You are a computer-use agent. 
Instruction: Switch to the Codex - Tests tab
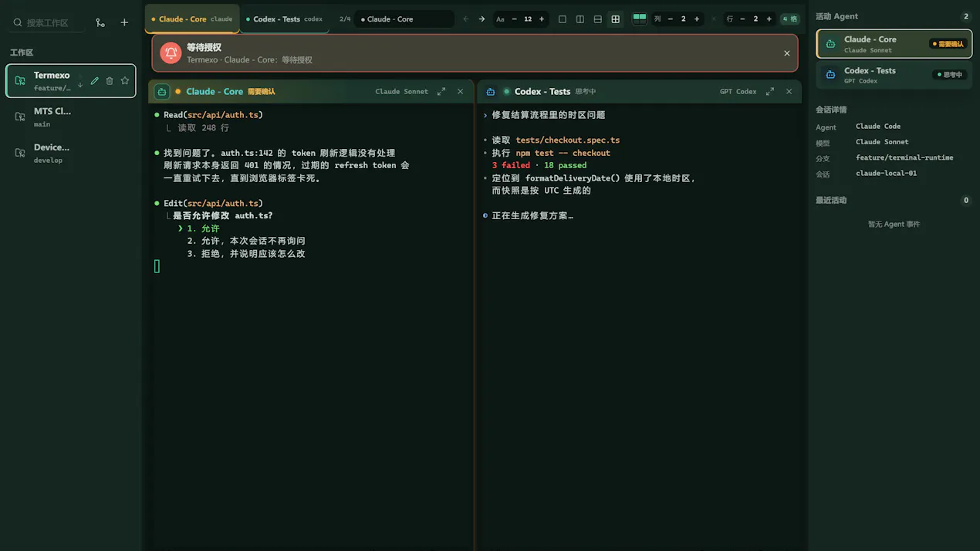click(284, 19)
